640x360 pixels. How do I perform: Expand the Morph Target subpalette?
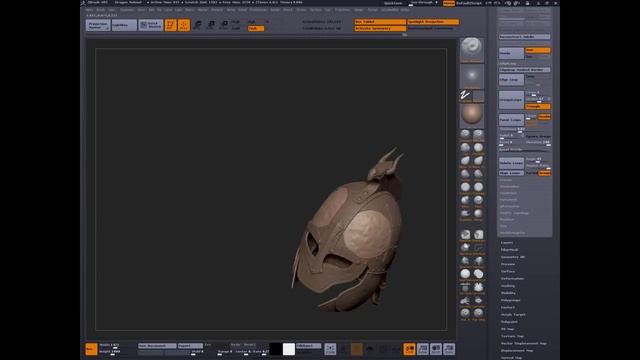[x=513, y=315]
